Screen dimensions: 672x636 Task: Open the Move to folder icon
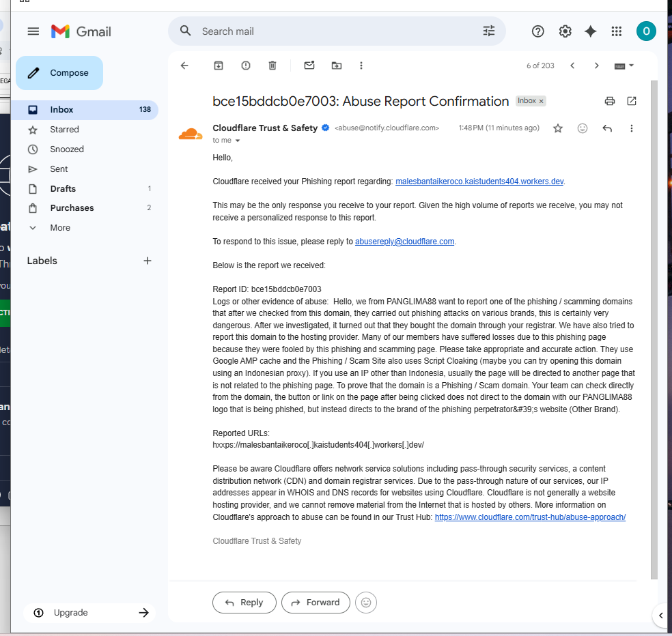[337, 66]
